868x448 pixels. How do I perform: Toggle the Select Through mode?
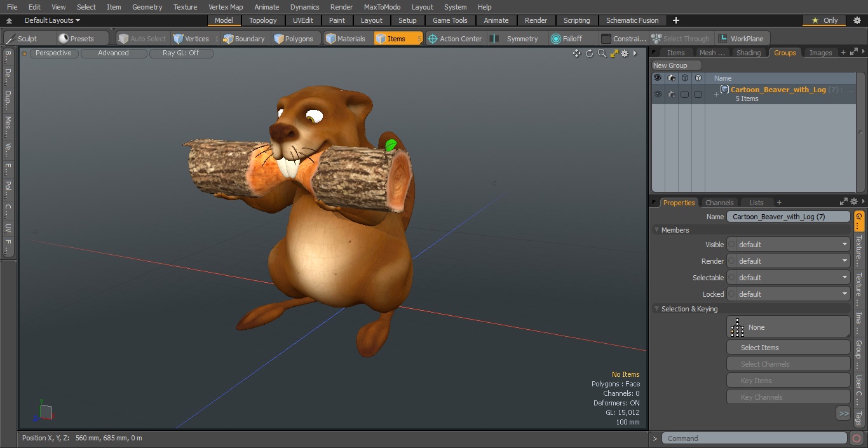681,39
